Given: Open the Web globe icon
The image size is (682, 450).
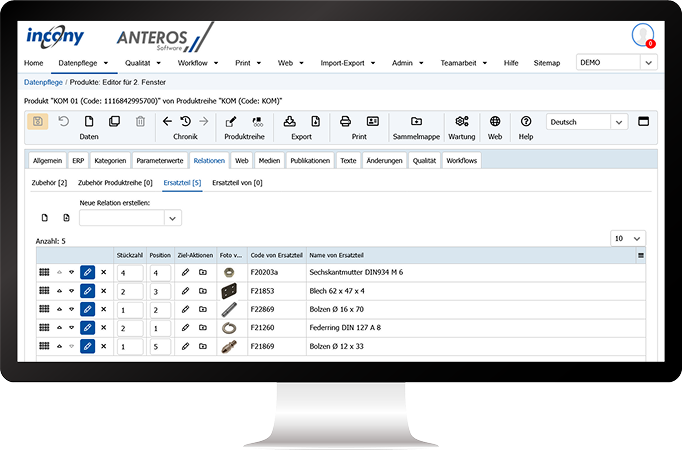Looking at the screenshot, I should (495, 121).
